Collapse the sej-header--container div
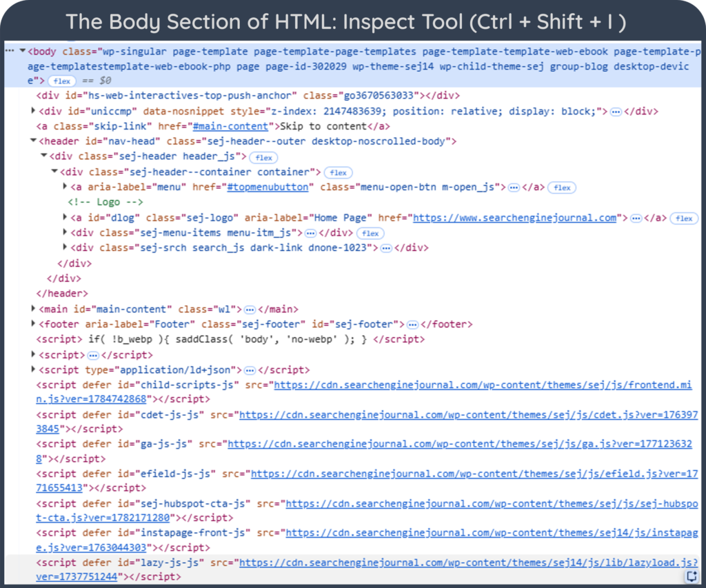 (x=54, y=171)
